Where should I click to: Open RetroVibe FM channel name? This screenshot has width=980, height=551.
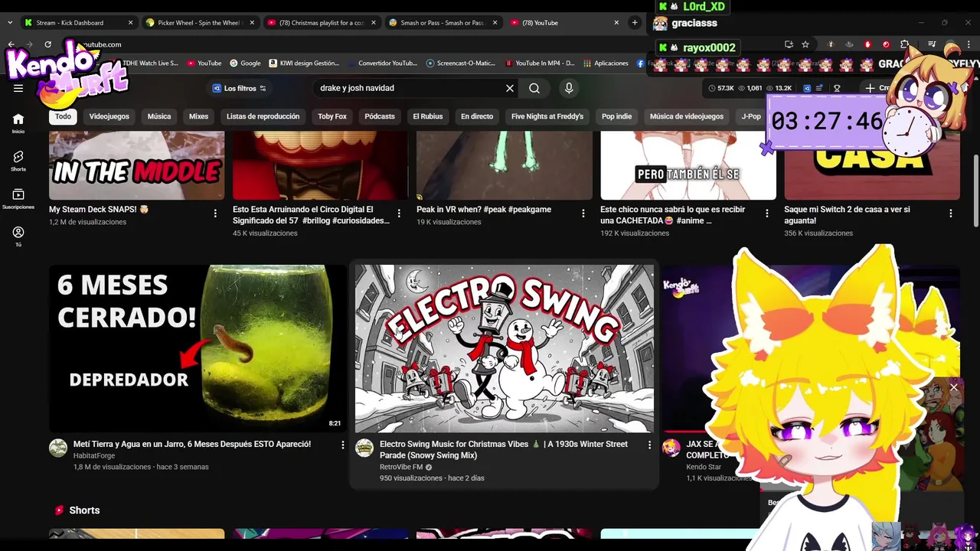[401, 467]
